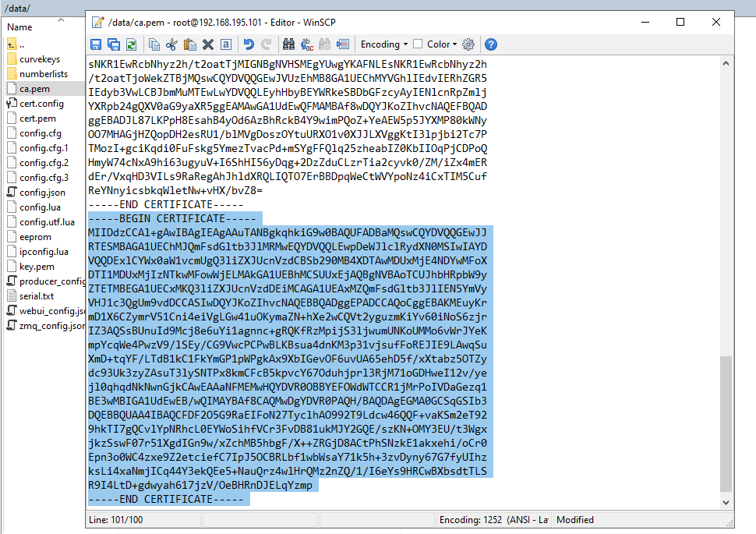Click the Line: 101/100 status field

click(x=143, y=519)
